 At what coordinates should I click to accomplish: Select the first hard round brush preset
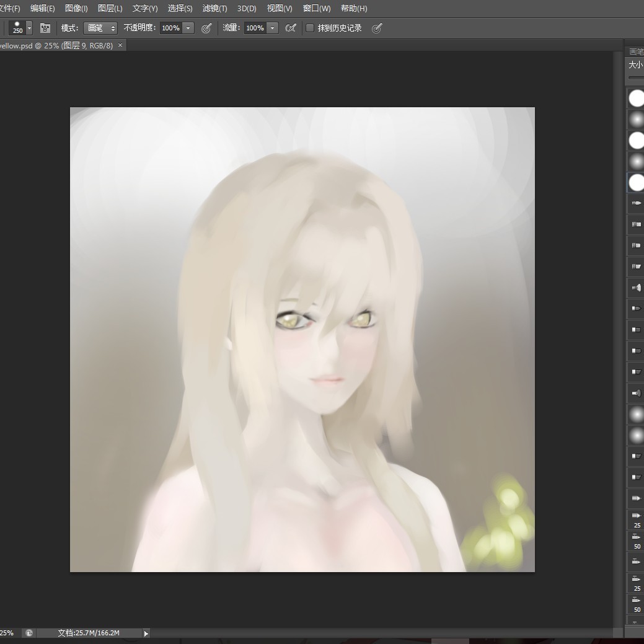(636, 98)
